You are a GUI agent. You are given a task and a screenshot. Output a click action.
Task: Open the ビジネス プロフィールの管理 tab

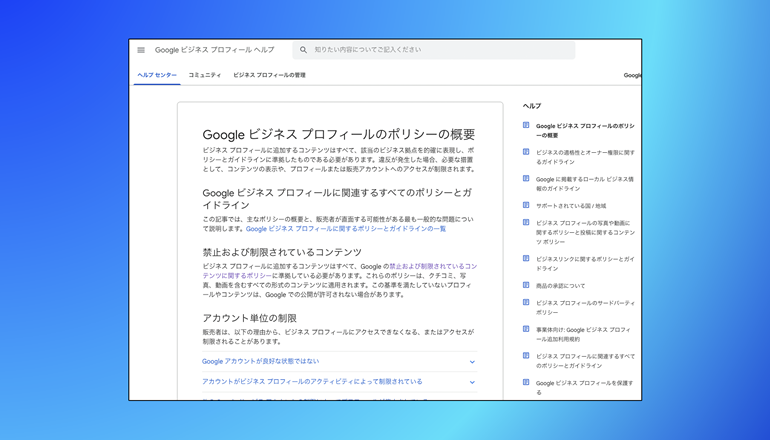[x=269, y=75]
